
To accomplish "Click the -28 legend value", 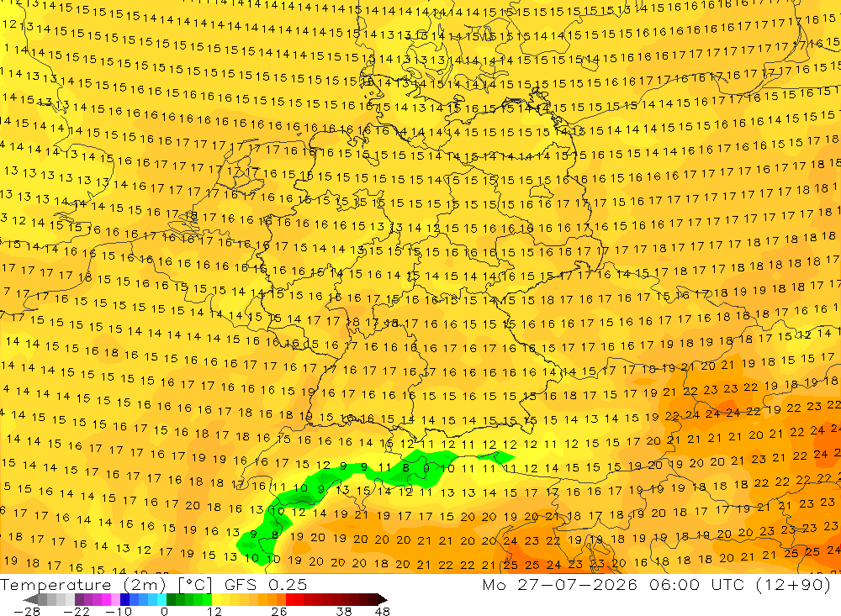I will coord(27,611).
